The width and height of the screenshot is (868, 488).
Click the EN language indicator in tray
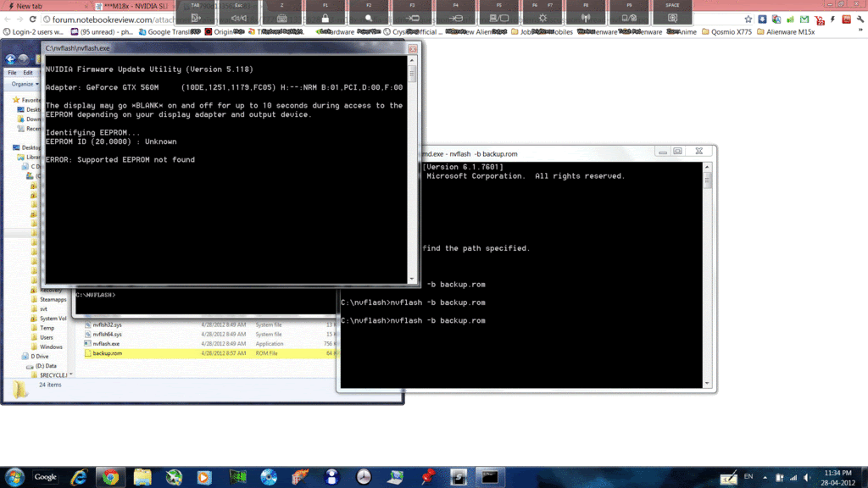pyautogui.click(x=748, y=476)
